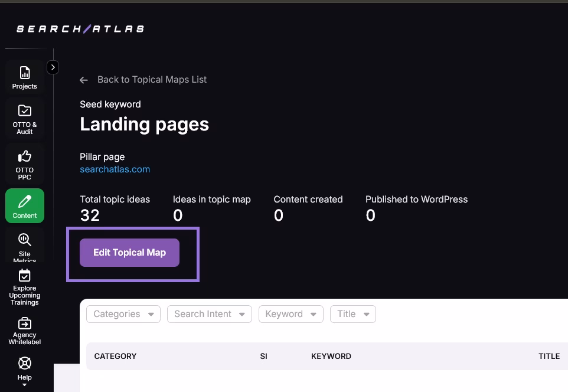Open the Content pencil icon
Screen dimensions: 568x392
point(25,202)
